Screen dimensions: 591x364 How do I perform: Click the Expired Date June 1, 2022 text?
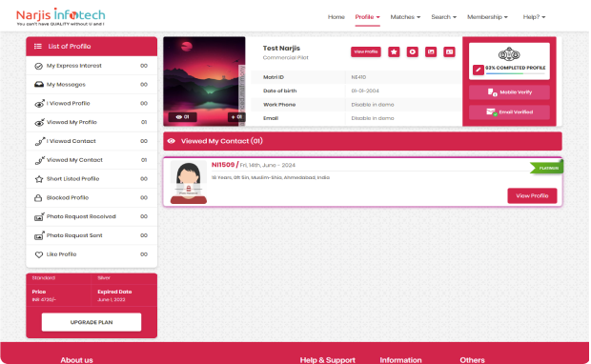coord(112,300)
